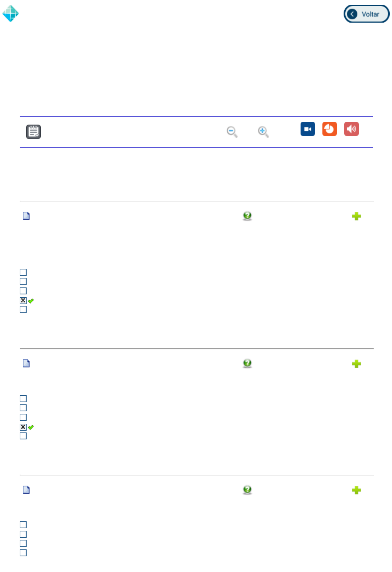Uncheck the marked option in first question
The width and height of the screenshot is (392, 572).
pyautogui.click(x=23, y=301)
